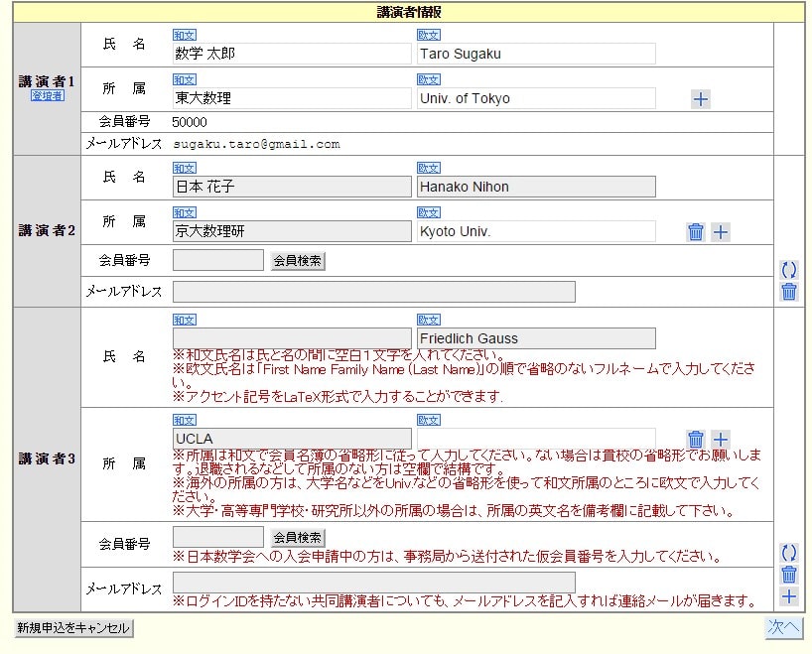Focus speaker 3's empty Japanese name field
The width and height of the screenshot is (812, 654).
pyautogui.click(x=292, y=338)
